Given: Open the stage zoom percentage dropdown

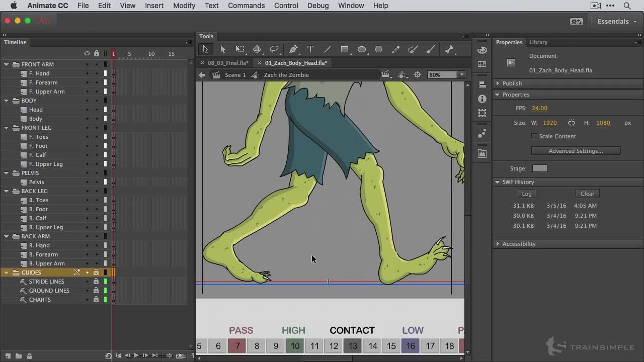Looking at the screenshot, I should coord(461,75).
